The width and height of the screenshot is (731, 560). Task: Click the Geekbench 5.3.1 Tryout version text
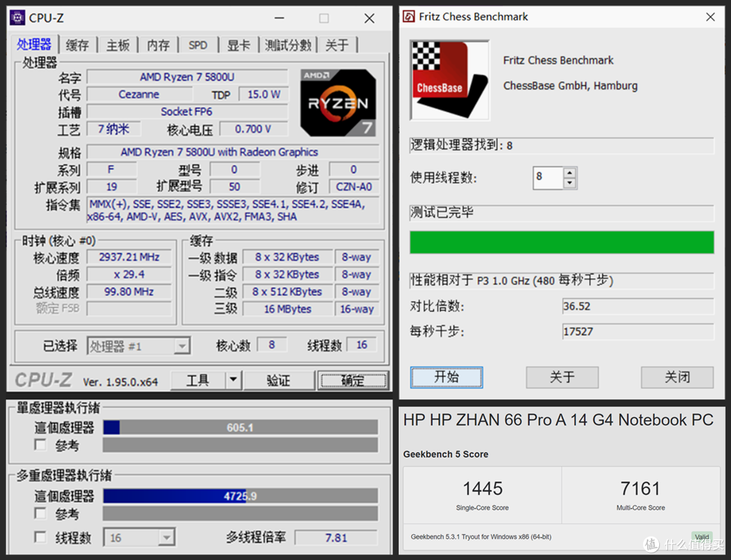[481, 537]
